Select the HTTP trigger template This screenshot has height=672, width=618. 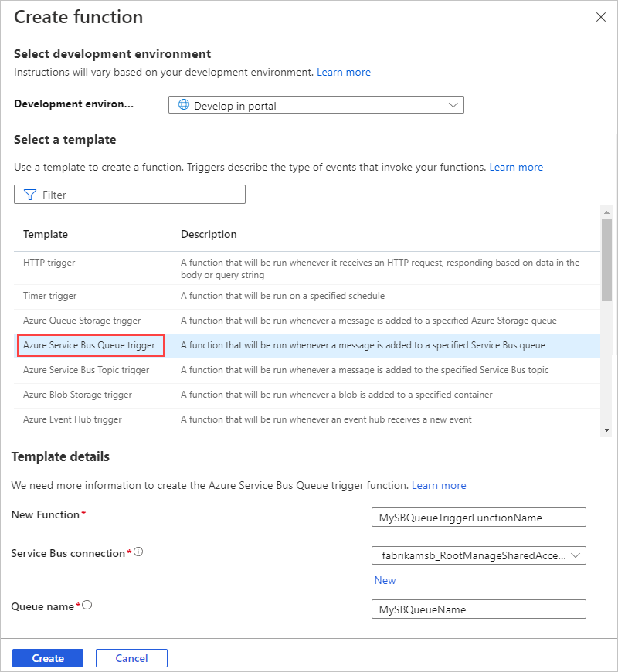point(49,263)
